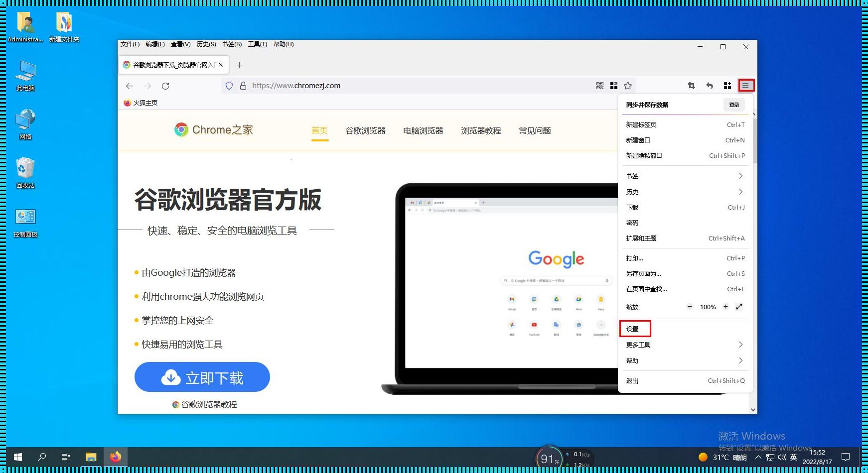Click the 登录 sync button
Image resolution: width=868 pixels, height=473 pixels.
point(734,105)
